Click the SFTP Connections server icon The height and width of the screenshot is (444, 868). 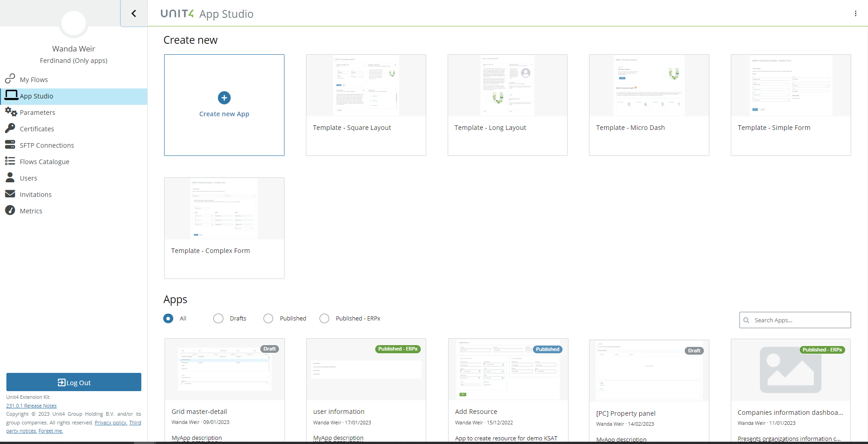10,145
